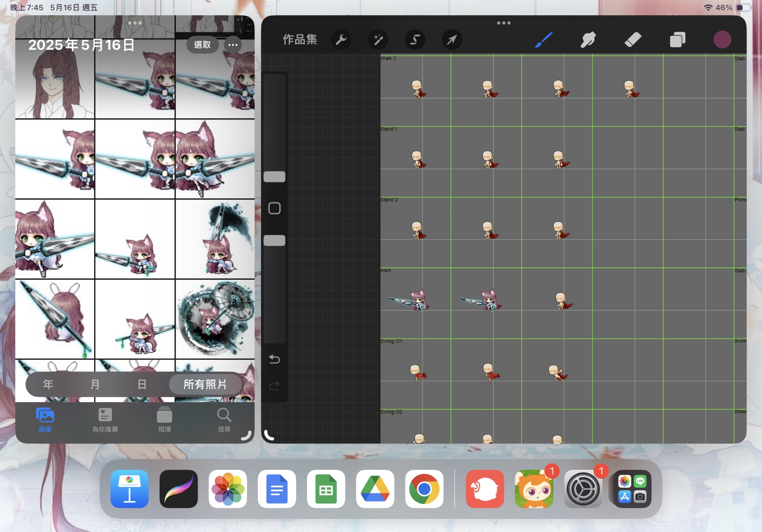Image resolution: width=762 pixels, height=532 pixels.
Task: Click the Walk 2 row label
Action: [x=388, y=58]
